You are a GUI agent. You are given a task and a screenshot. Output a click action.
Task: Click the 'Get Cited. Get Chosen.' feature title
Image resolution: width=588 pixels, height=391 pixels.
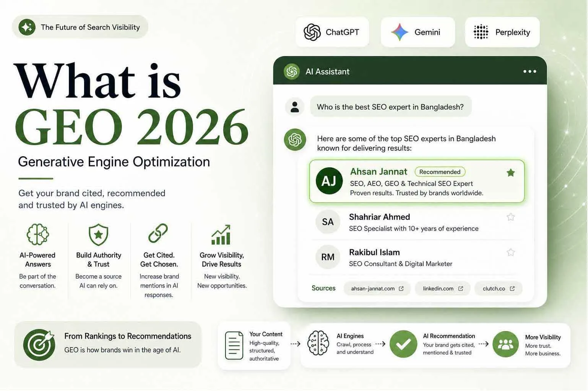[x=159, y=260]
